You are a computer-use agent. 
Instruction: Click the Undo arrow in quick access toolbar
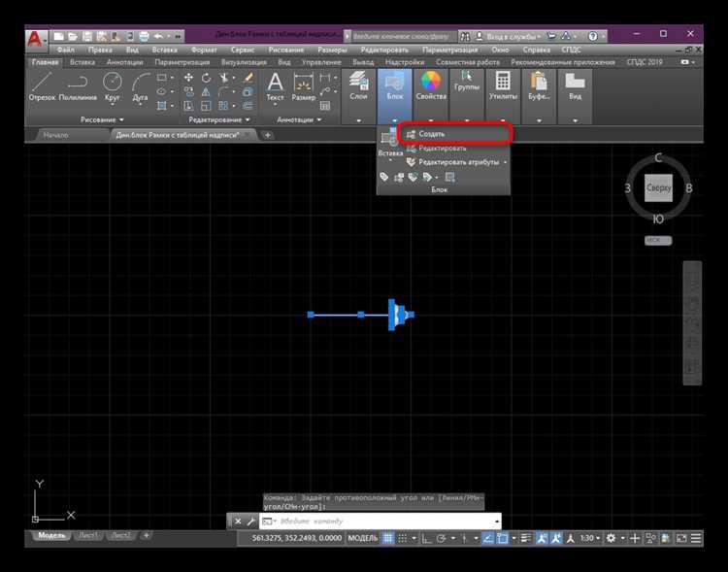point(158,36)
